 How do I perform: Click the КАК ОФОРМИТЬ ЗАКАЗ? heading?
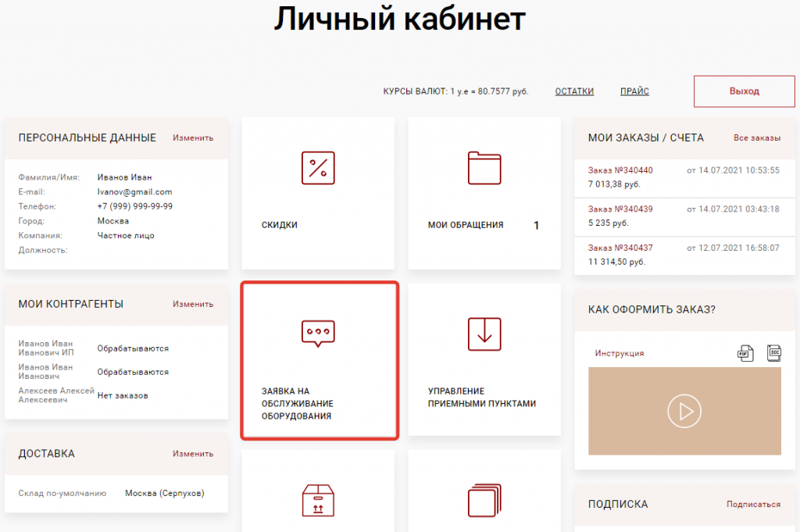click(x=652, y=309)
